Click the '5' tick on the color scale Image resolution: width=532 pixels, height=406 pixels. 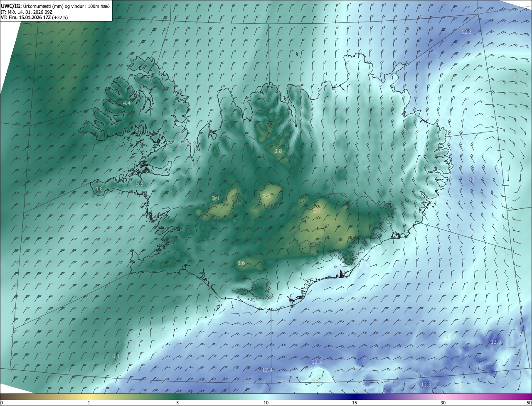(177, 403)
